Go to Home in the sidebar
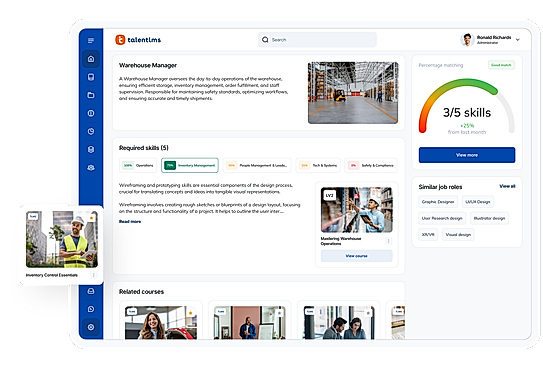Image resolution: width=543 pixels, height=368 pixels. pos(91,59)
